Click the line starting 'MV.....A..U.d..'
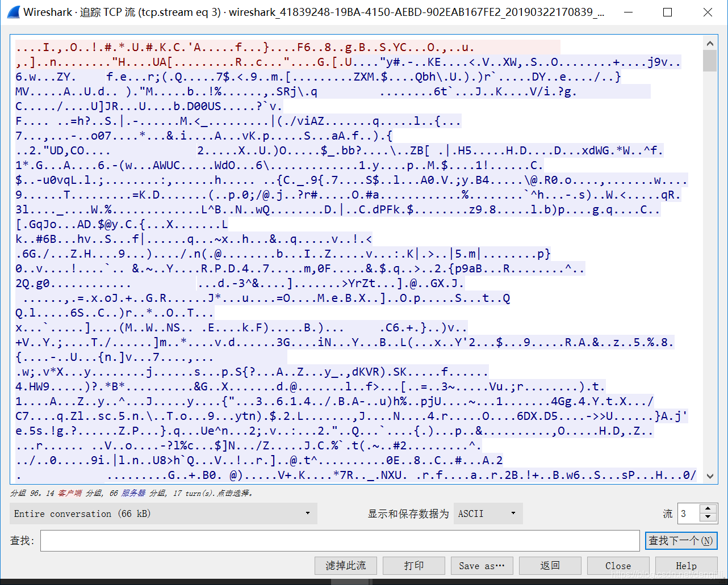 pyautogui.click(x=296, y=91)
